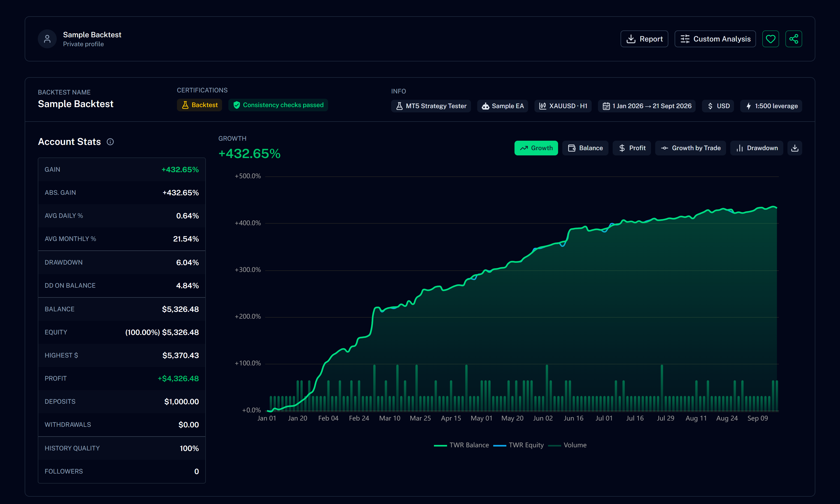
Task: Click the AVG MONTHLY % value 21.54%
Action: click(186, 239)
